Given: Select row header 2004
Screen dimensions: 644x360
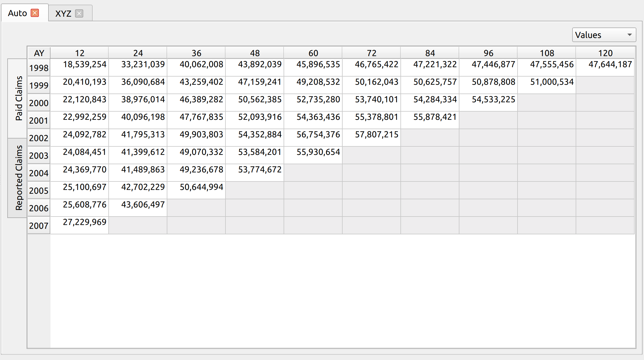Looking at the screenshot, I should coord(39,173).
